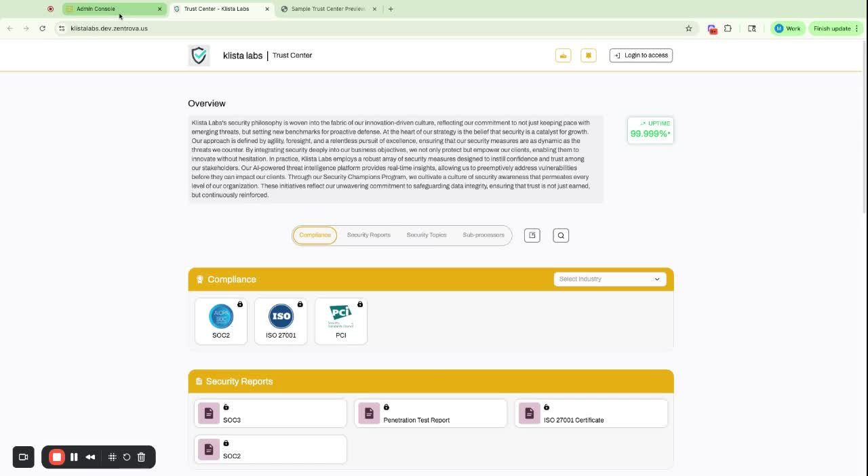Screen dimensions: 868x476
Task: Click the first yellow icon button in the header
Action: point(563,56)
